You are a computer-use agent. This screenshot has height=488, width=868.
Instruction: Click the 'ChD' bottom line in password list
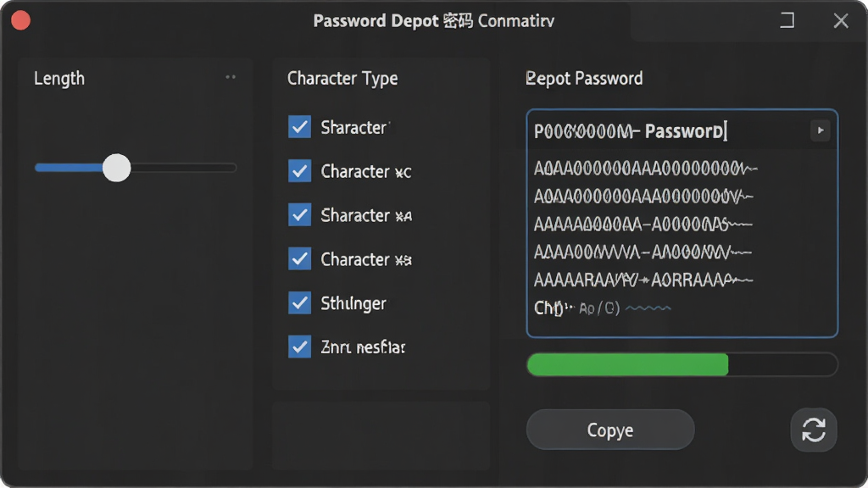[x=603, y=308]
